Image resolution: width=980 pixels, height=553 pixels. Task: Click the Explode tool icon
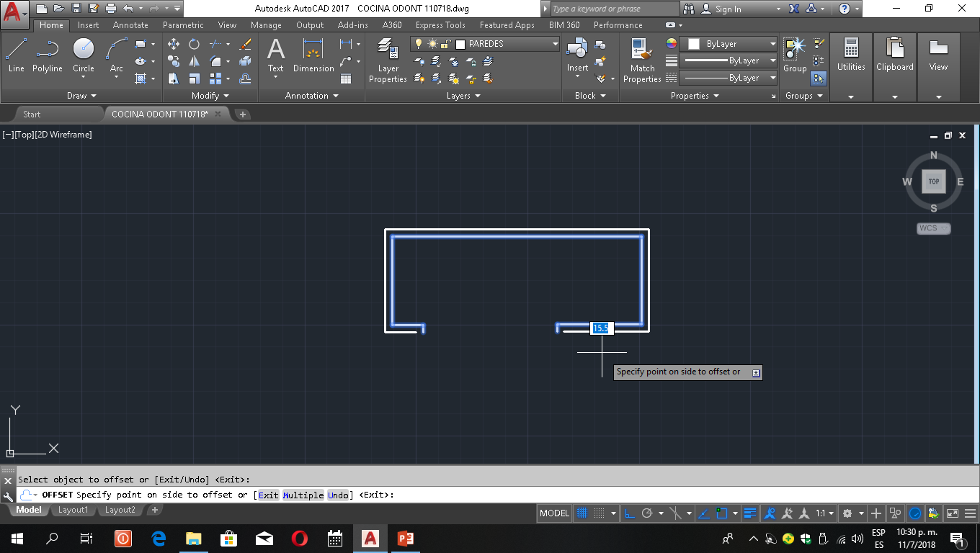click(245, 61)
